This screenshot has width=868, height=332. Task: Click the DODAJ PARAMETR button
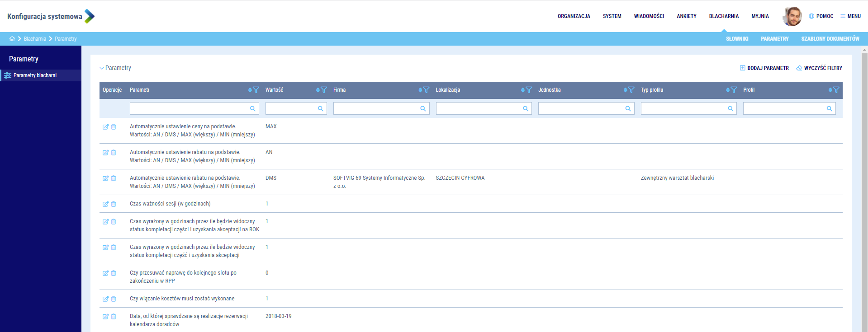coord(764,68)
